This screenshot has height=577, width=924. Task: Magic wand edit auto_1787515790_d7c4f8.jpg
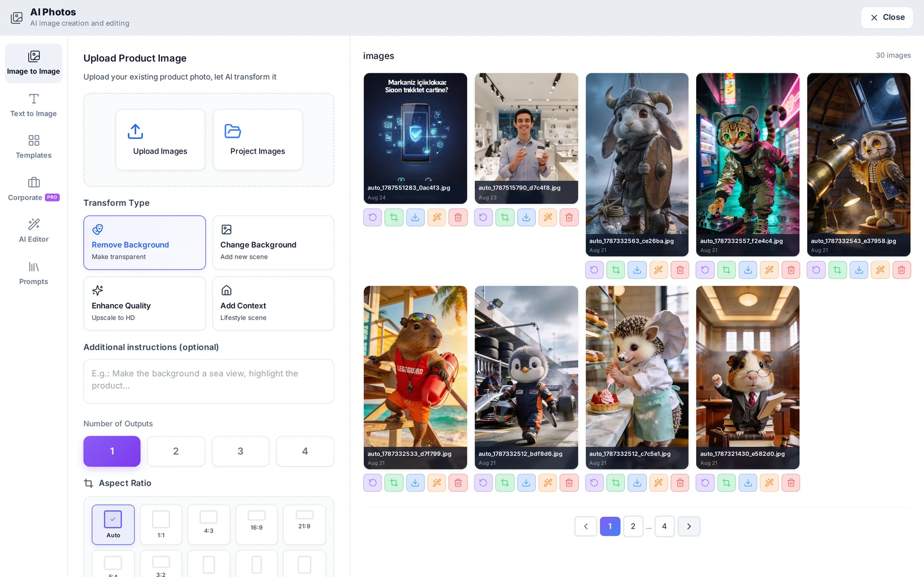[548, 217]
